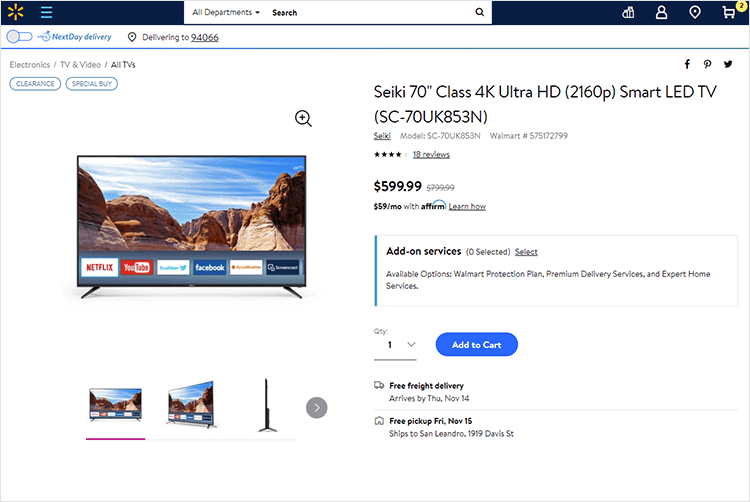This screenshot has height=502, width=750.
Task: Share product on Facebook
Action: click(x=687, y=64)
